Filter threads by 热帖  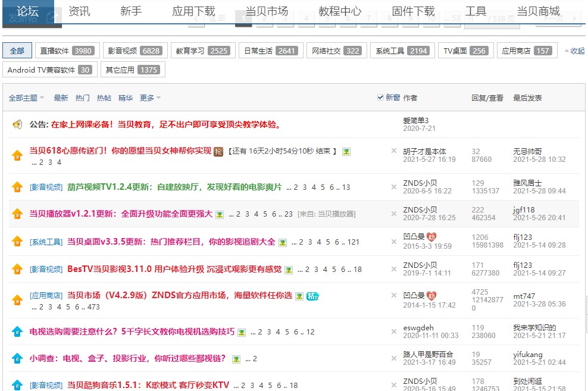point(104,98)
